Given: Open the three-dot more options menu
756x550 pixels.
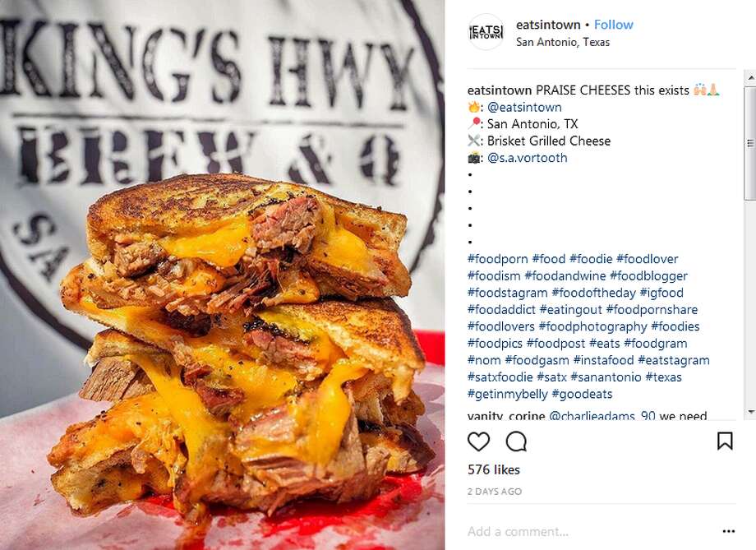Looking at the screenshot, I should coord(729,531).
